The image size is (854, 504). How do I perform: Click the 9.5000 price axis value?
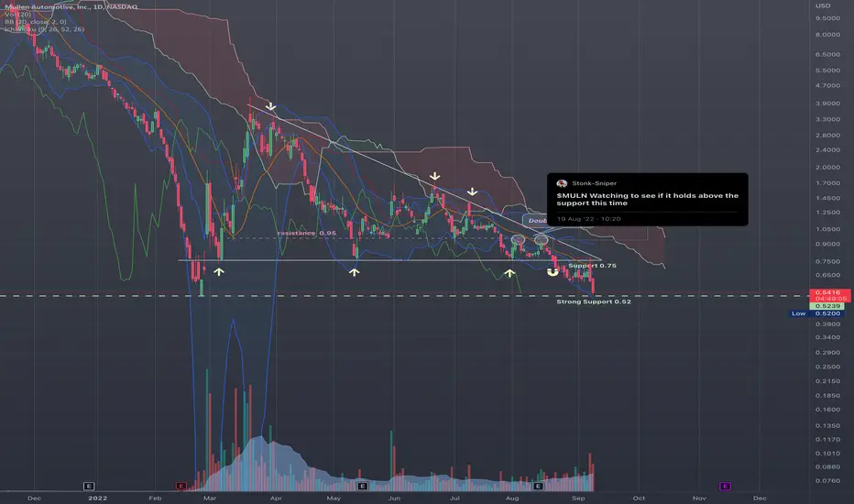tap(827, 18)
